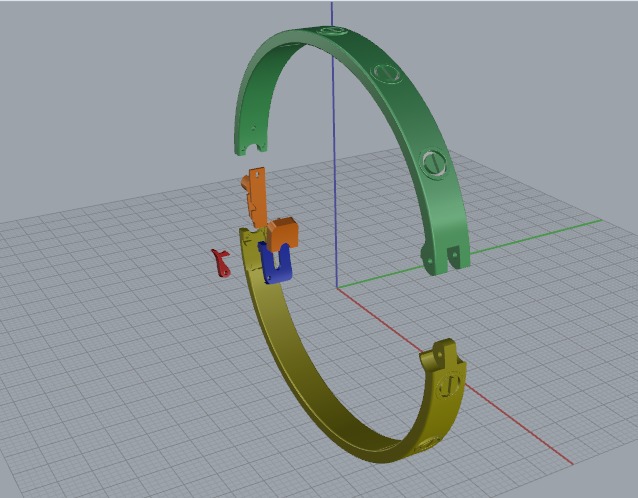Image resolution: width=638 pixels, height=498 pixels.
Task: Select the small red lever part
Action: point(221,264)
